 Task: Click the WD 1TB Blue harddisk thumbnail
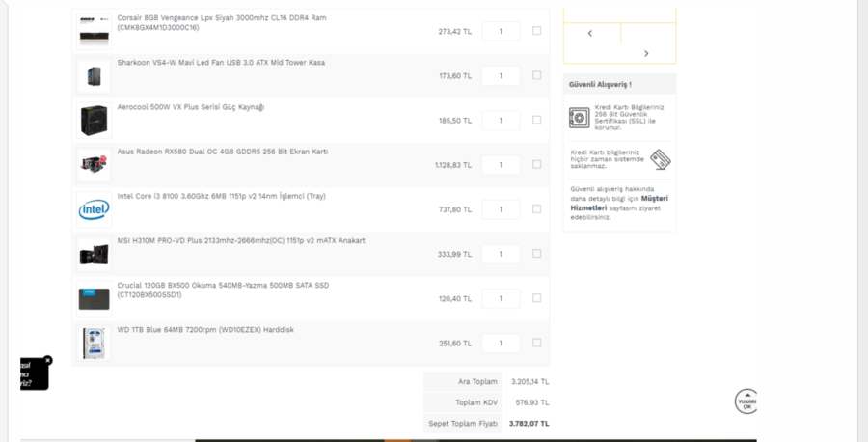coord(95,344)
